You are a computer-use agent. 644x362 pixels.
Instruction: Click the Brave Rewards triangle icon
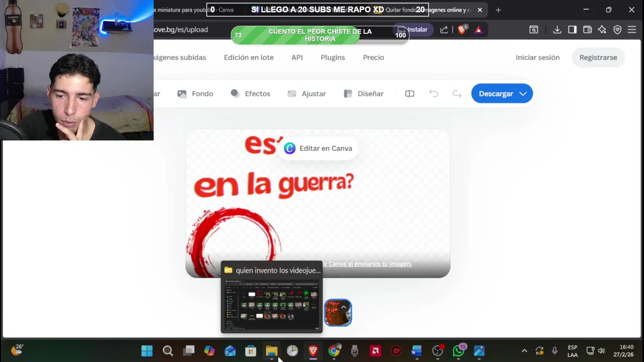(478, 30)
